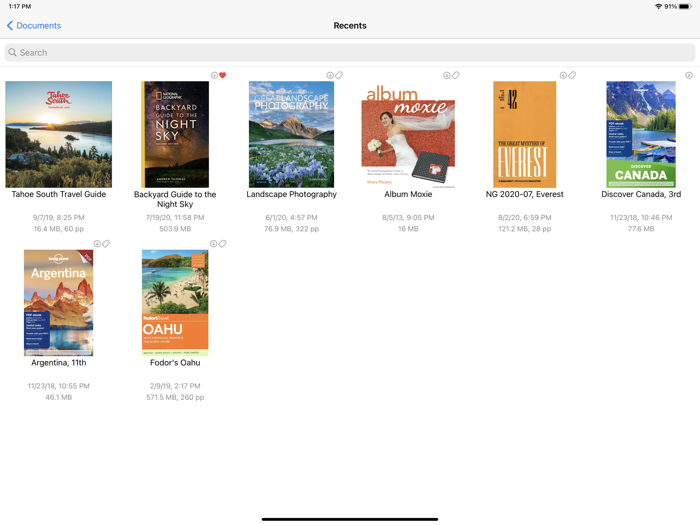Open Tahoe South Travel Guide cover
The image size is (700, 525).
pos(58,134)
